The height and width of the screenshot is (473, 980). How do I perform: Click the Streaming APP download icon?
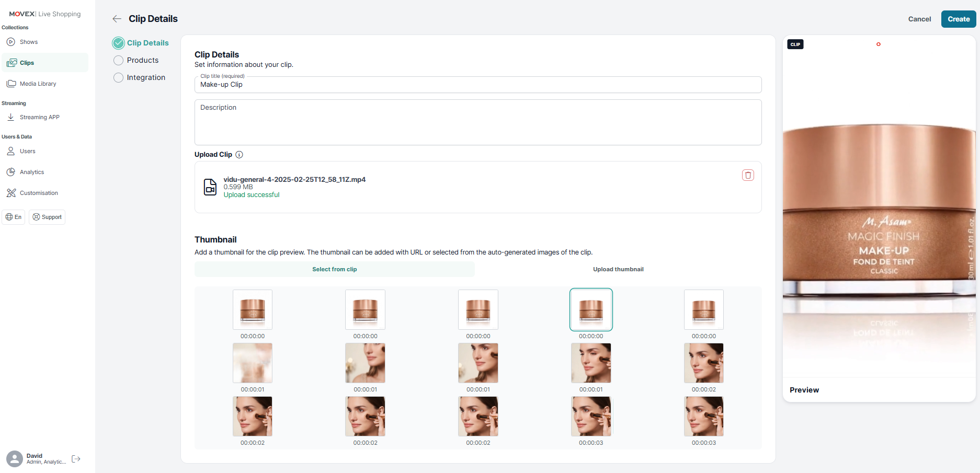pos(10,117)
